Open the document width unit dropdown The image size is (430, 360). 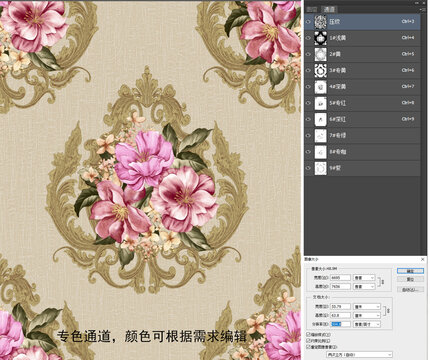(x=367, y=306)
